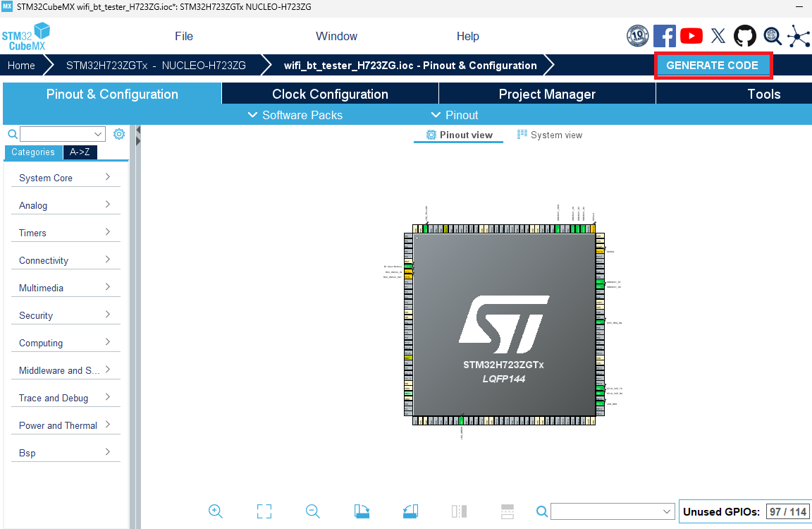
Task: Open the YouTube link icon
Action: [x=691, y=36]
